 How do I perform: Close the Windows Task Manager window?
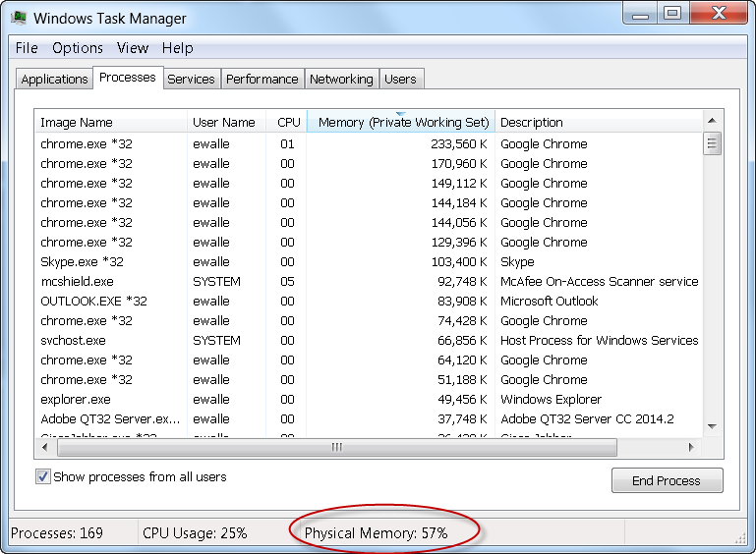pos(719,13)
